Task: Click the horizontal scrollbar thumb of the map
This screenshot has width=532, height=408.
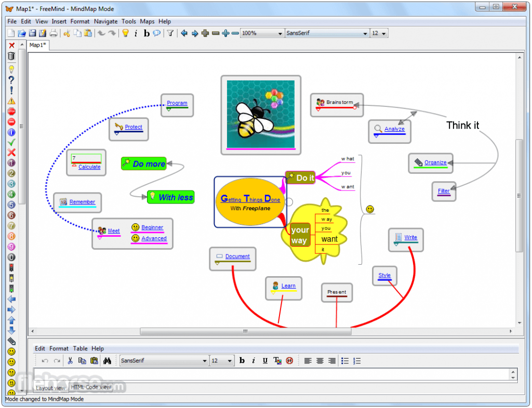Action: point(246,331)
